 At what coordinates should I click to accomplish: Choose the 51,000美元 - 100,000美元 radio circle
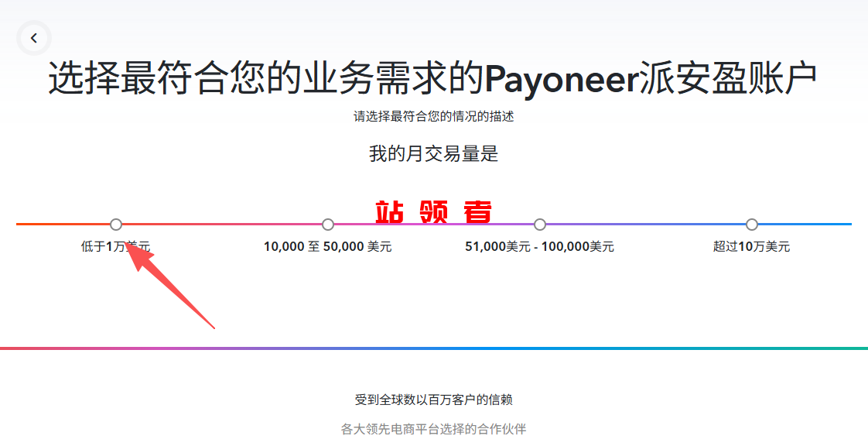point(540,225)
